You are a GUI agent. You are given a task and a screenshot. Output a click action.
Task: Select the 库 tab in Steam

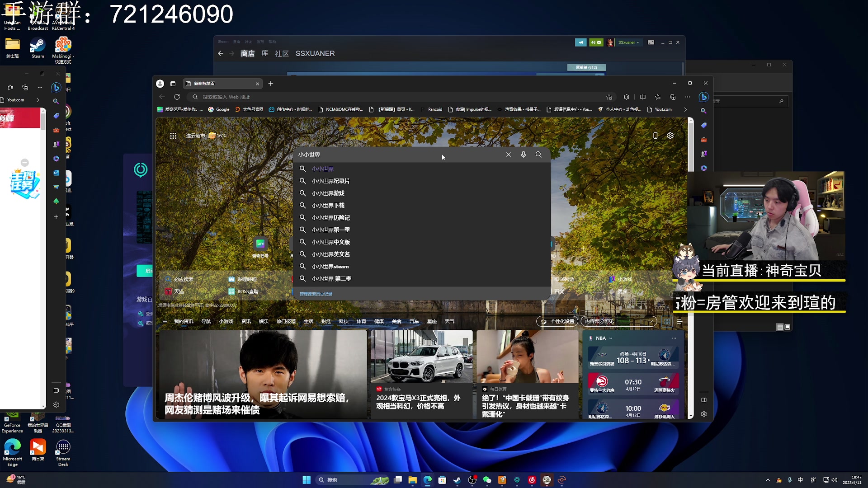tap(265, 53)
